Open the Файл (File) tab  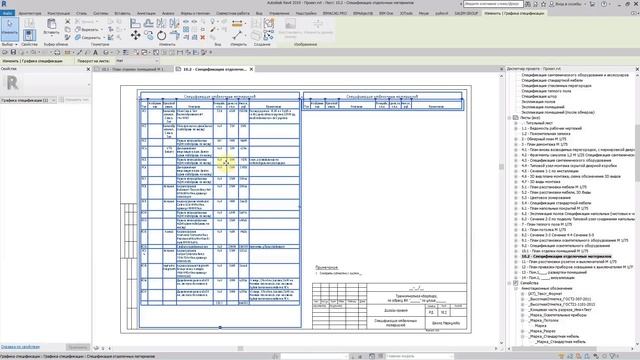tap(7, 13)
